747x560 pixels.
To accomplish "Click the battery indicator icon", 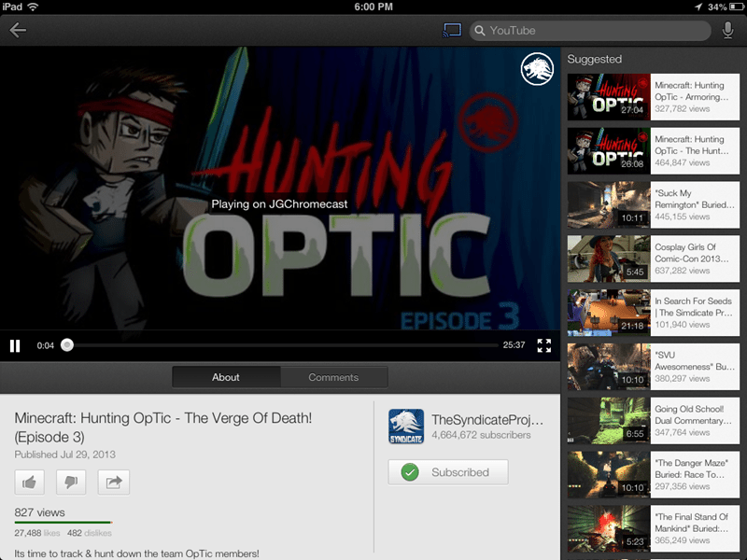I will pos(737,7).
